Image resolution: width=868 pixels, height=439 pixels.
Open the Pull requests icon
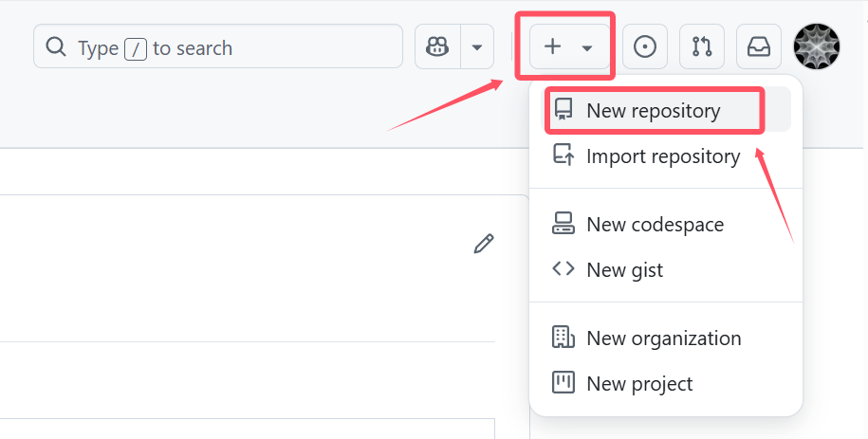[702, 46]
